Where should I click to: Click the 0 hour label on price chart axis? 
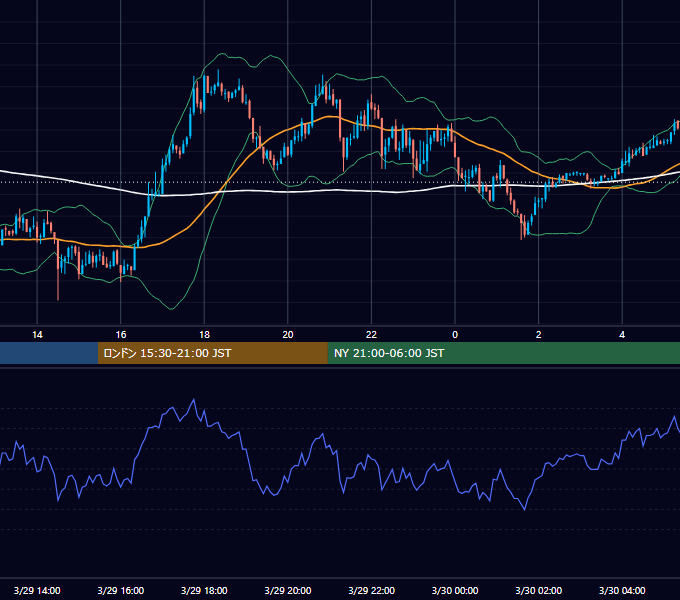point(455,335)
